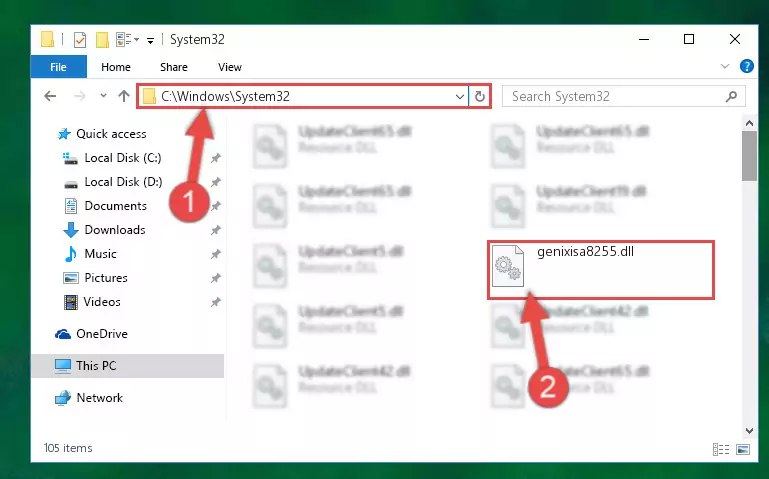The height and width of the screenshot is (479, 769).
Task: Unpin Local Disk (C:) pin icon
Action: coord(215,158)
